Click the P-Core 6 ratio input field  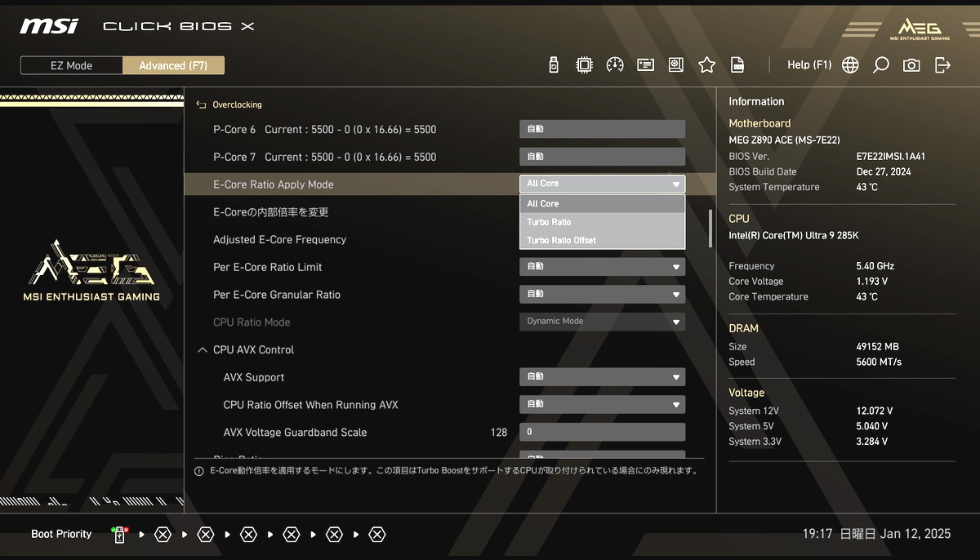(x=603, y=129)
